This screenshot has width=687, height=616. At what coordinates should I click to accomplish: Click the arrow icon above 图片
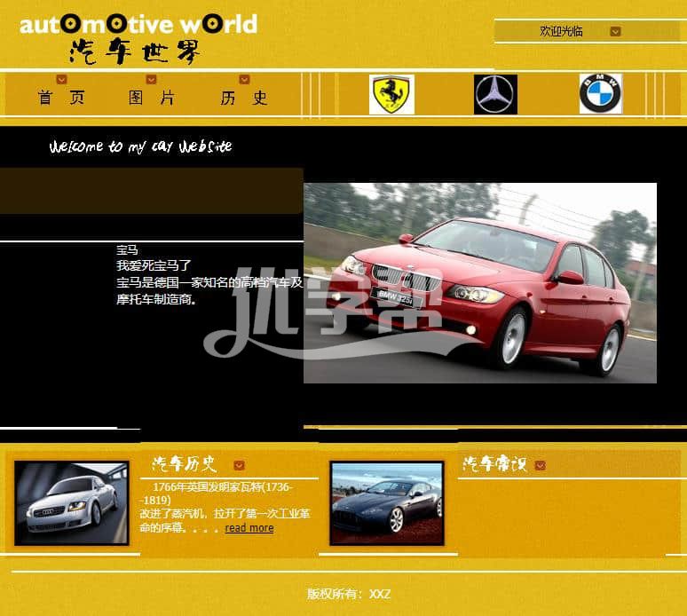tap(151, 80)
